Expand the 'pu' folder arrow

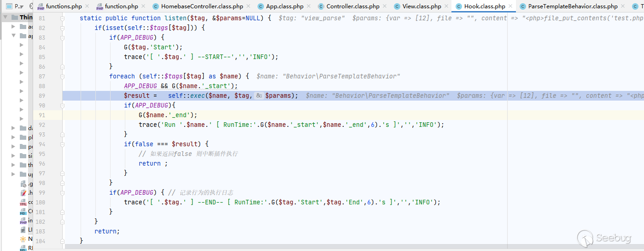click(x=13, y=146)
